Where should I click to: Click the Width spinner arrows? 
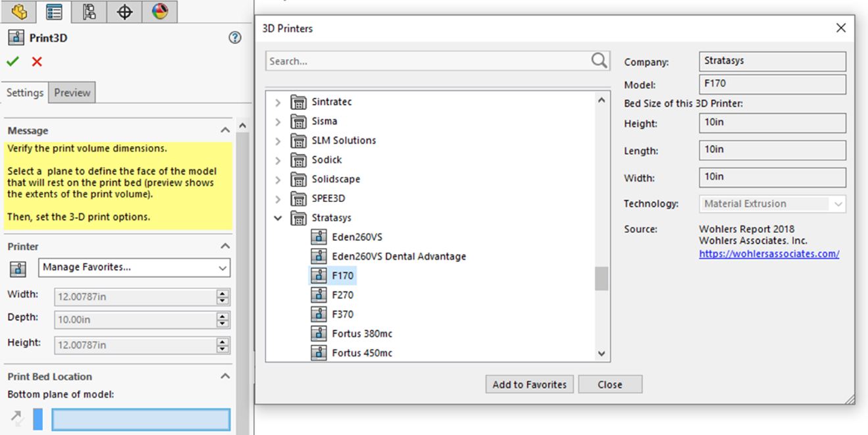click(x=223, y=297)
